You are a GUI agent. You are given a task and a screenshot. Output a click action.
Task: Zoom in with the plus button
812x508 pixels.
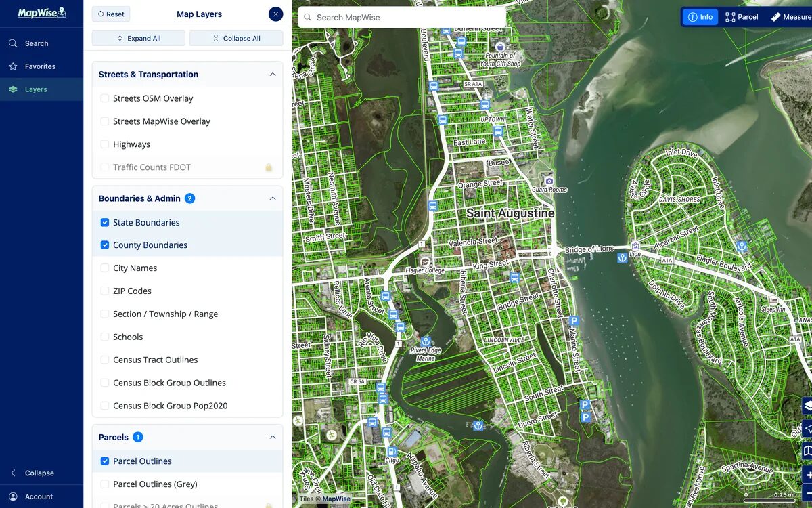pyautogui.click(x=807, y=475)
